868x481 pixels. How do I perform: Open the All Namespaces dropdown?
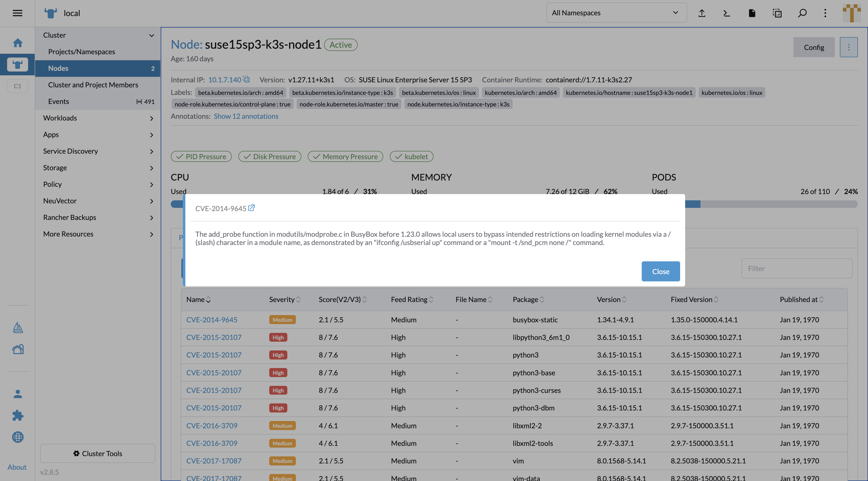click(x=616, y=13)
